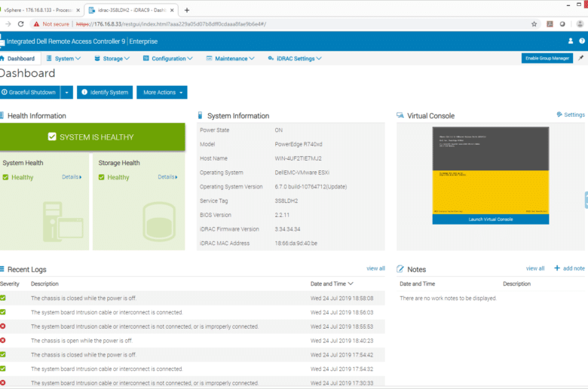Click the PDF extension icon in browser toolbar
This screenshot has width=588, height=389.
point(550,24)
